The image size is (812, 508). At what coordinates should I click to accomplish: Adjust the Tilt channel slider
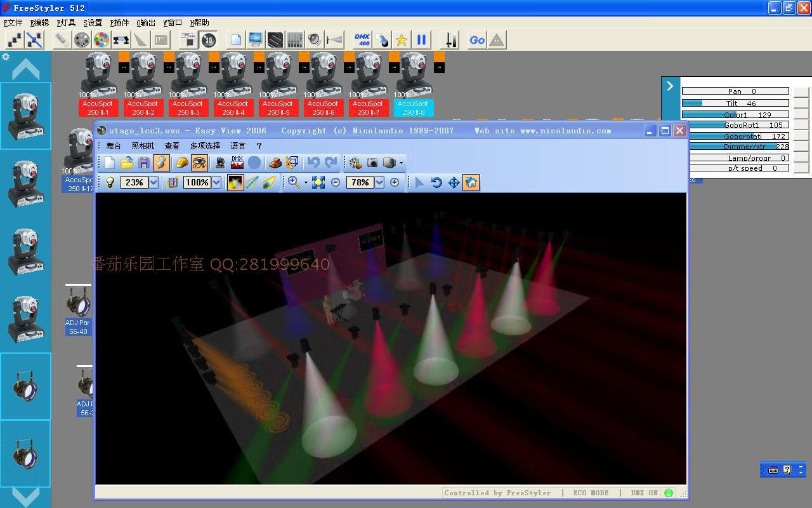tap(735, 103)
